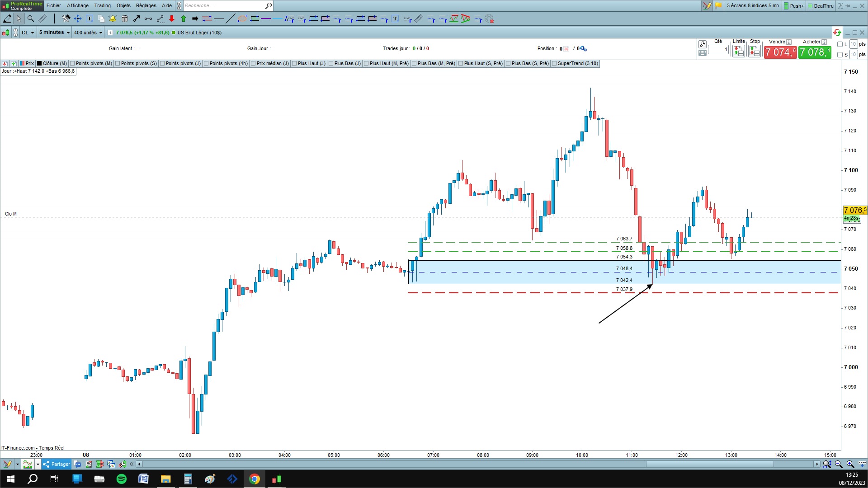The width and height of the screenshot is (868, 488).
Task: Open the 5 minutes timeframe dropdown
Action: pos(54,33)
